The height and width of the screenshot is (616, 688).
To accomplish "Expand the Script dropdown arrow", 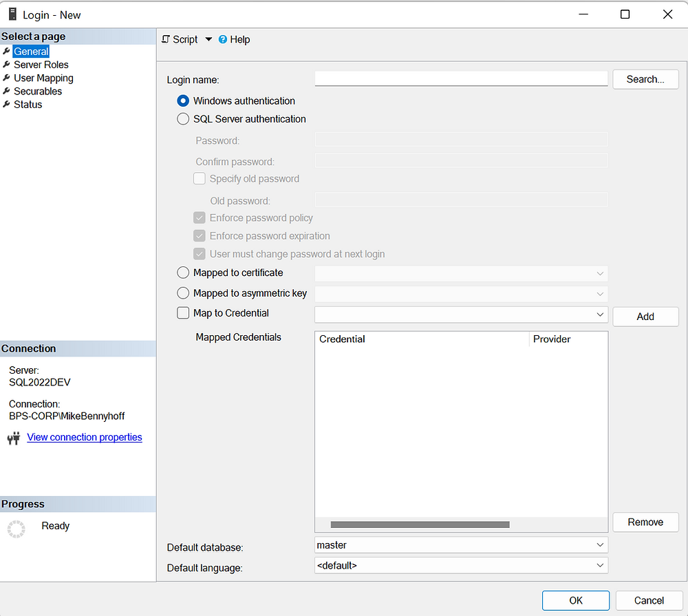I will pos(208,39).
